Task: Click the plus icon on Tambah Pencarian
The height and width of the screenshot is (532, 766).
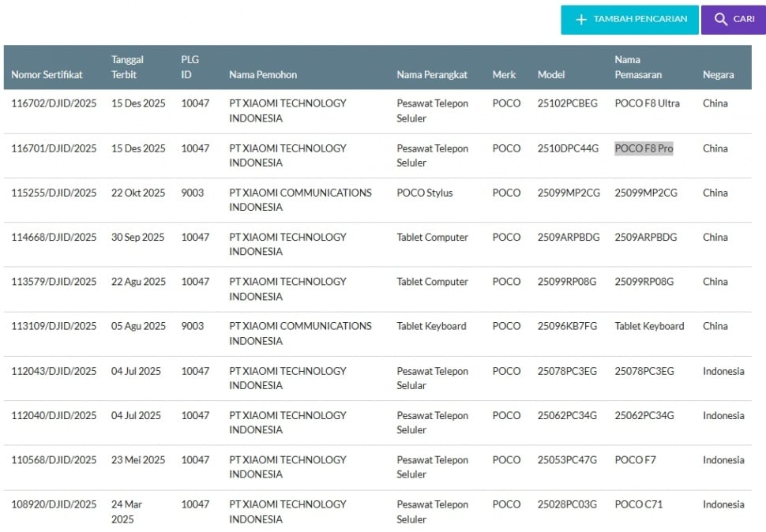Action: [x=581, y=20]
